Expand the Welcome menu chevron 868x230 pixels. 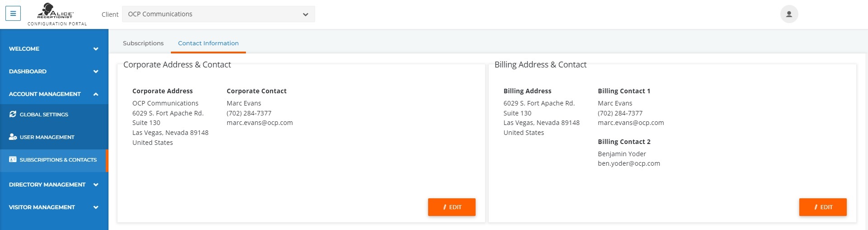96,49
